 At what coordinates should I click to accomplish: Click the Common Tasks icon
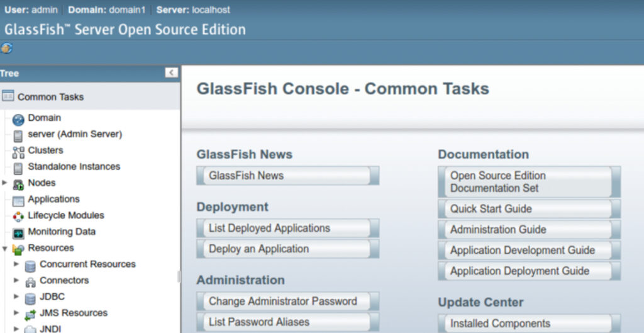pyautogui.click(x=8, y=96)
